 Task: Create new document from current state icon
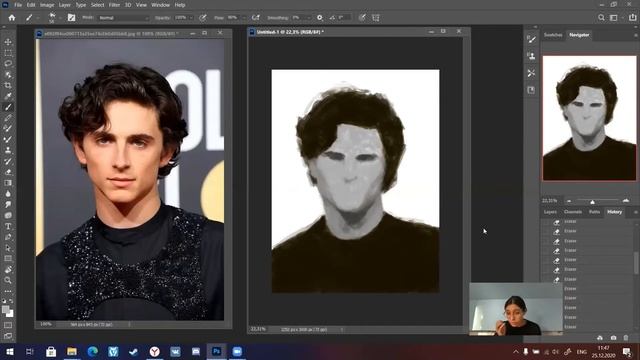tap(600, 338)
